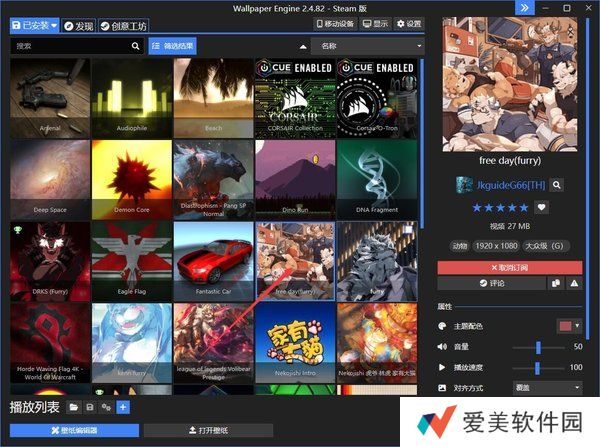Click the five-star rating

point(500,208)
